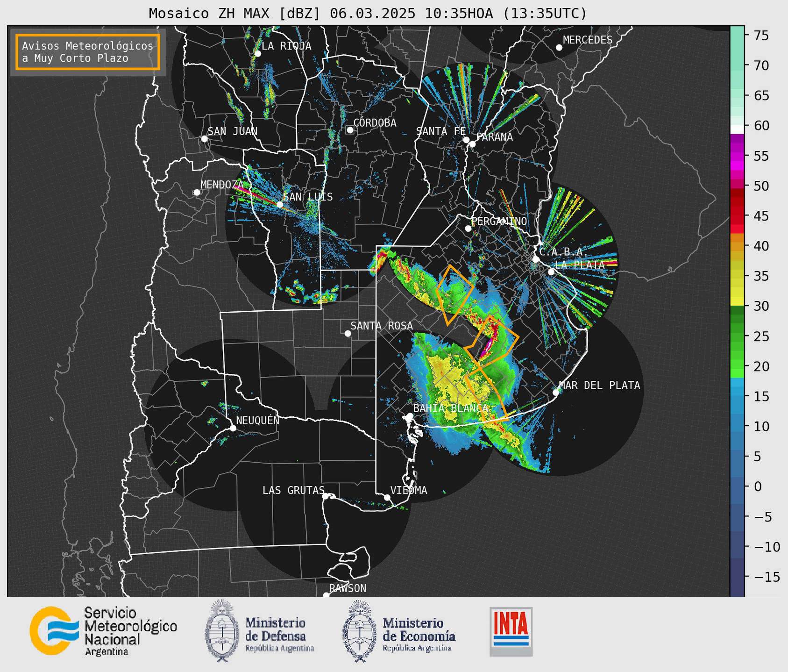Click the 0 colorbar tick label
The image size is (788, 672).
click(x=757, y=486)
